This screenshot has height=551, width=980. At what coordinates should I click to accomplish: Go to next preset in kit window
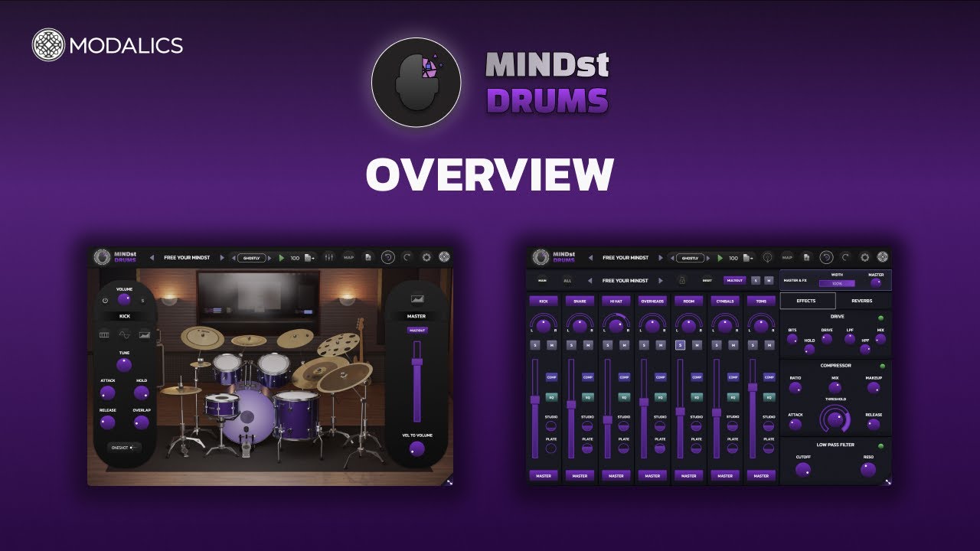pos(222,258)
